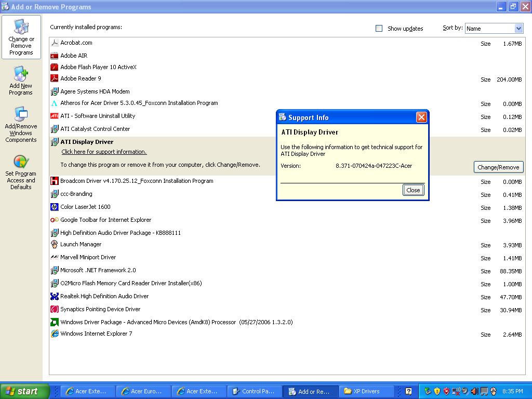Screen dimensions: 532x399
Task: Click the system clock showing 8:35 PM
Action: tap(512, 391)
